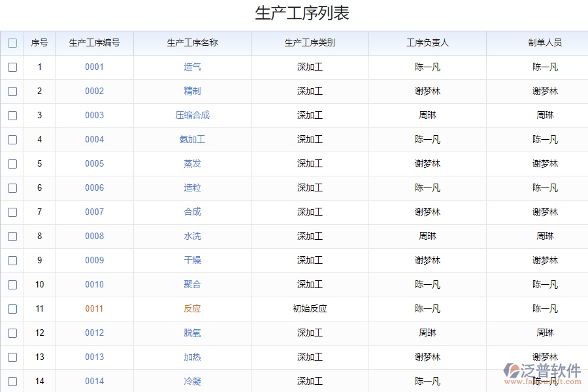Viewport: 588px width, 392px height.
Task: Open the 造气 process detail
Action: click(192, 67)
